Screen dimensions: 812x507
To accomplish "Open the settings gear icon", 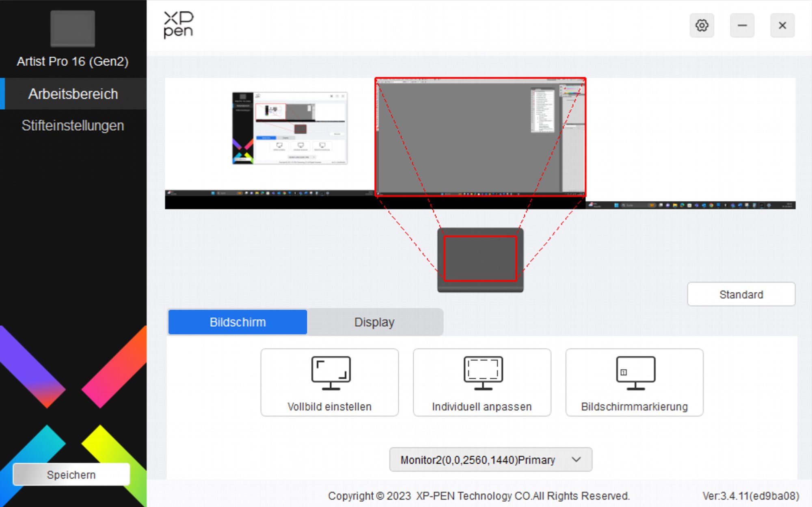I will [702, 26].
